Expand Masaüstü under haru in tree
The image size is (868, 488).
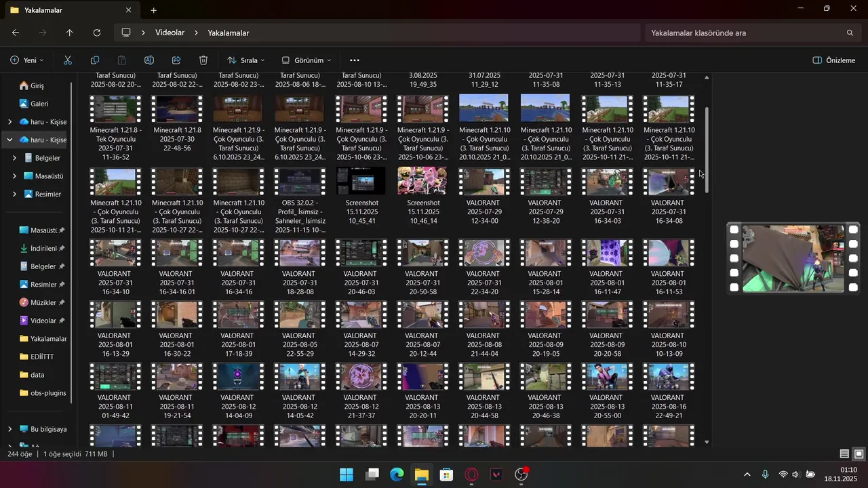click(x=15, y=176)
